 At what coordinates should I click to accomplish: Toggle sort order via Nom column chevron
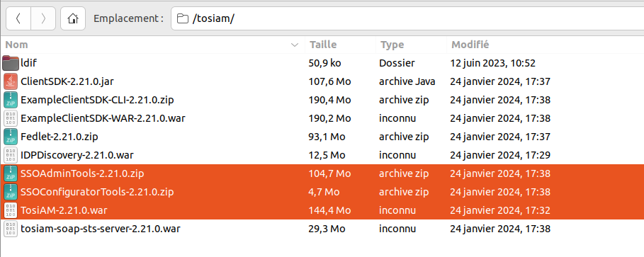(x=295, y=45)
